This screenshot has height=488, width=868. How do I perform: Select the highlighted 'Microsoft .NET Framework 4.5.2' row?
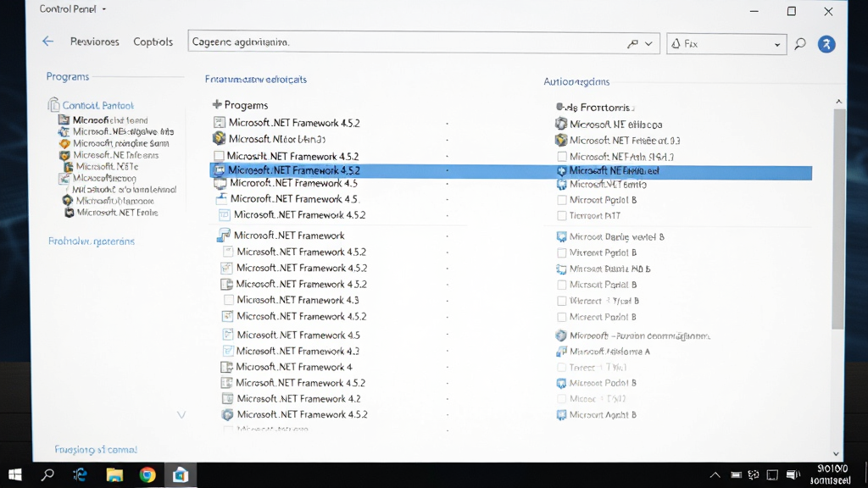point(511,171)
